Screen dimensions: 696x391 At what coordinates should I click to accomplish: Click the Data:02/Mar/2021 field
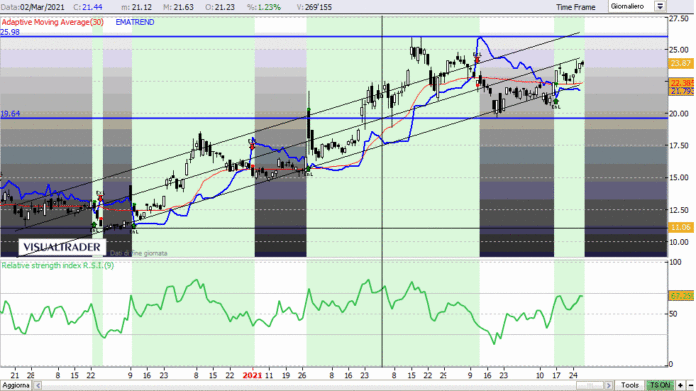[32, 7]
